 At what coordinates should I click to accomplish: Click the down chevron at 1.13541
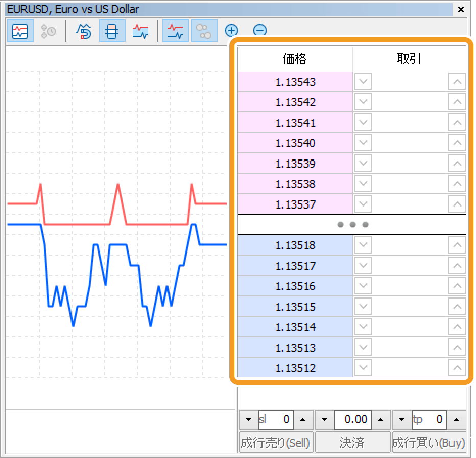point(363,122)
